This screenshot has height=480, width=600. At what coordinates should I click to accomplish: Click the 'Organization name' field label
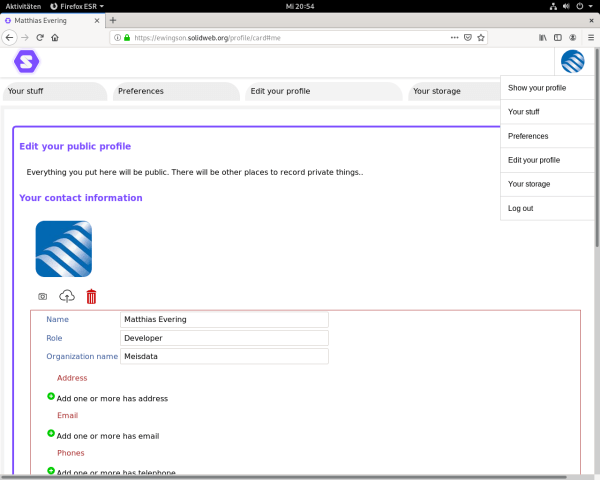(x=82, y=356)
